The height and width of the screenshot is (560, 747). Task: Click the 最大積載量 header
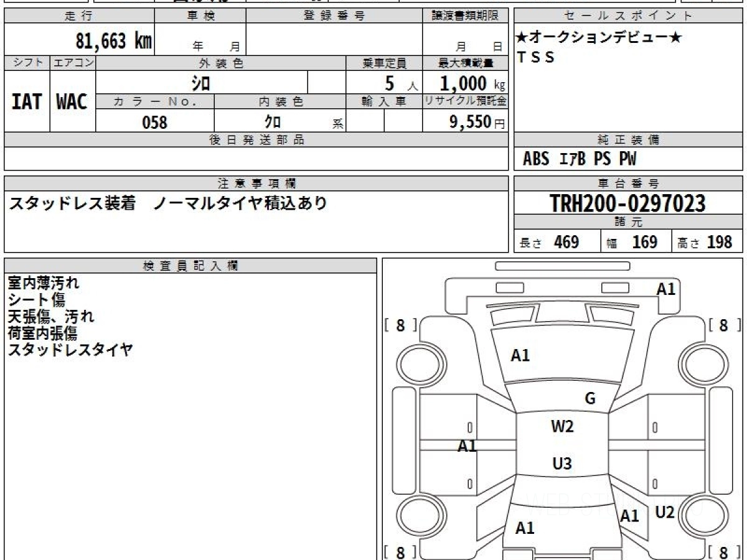pyautogui.click(x=465, y=63)
